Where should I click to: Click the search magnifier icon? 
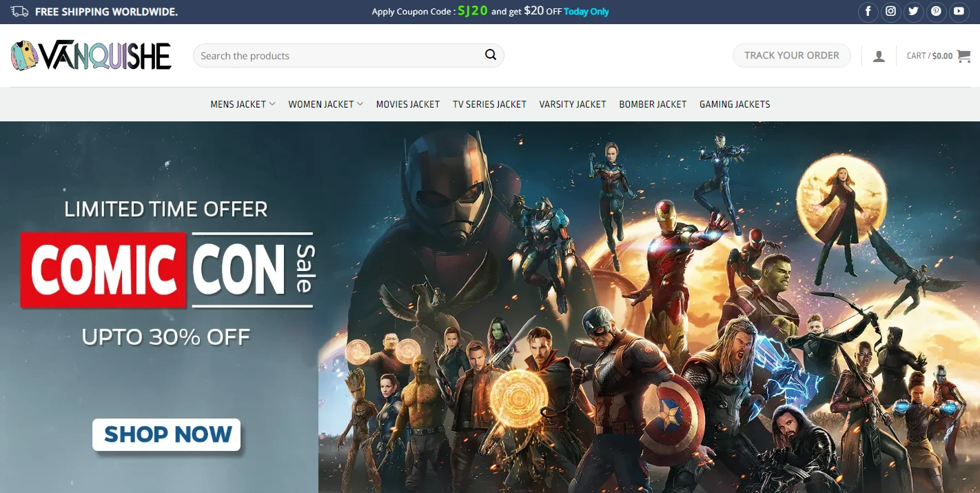click(491, 55)
